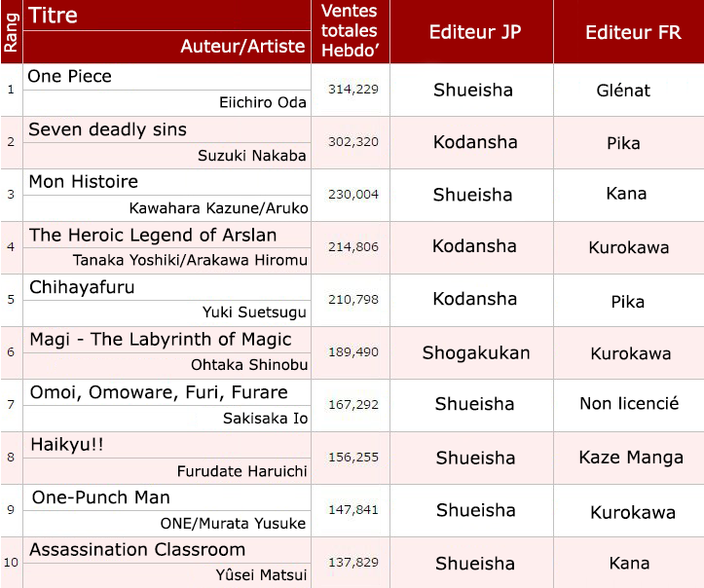Select author 'Eiichiro Oda'
Viewport: 704px width, 588px height.
[263, 103]
